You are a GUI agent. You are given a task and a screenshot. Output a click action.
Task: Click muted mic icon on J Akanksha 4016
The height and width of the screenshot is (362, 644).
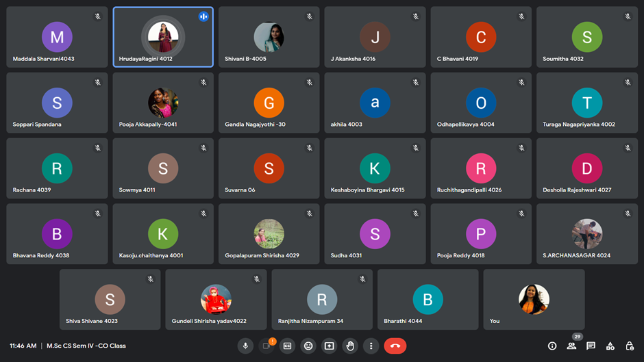(x=416, y=16)
